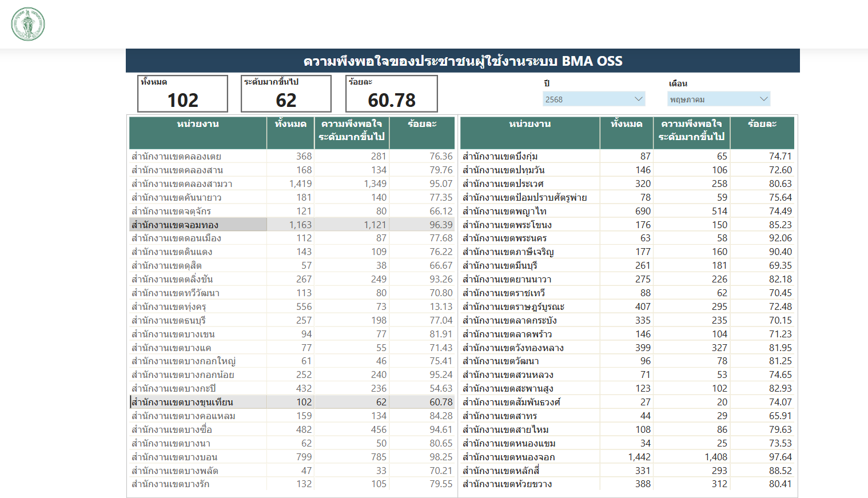Select row สำนักงานเขตวังทองหลาง

[627, 348]
